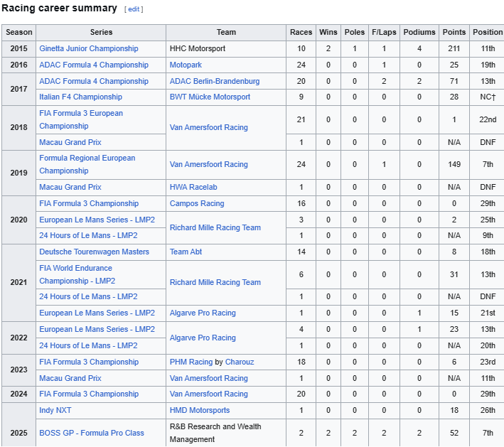Open European Le Mans Series - LMP2 link in 2021

97,313
